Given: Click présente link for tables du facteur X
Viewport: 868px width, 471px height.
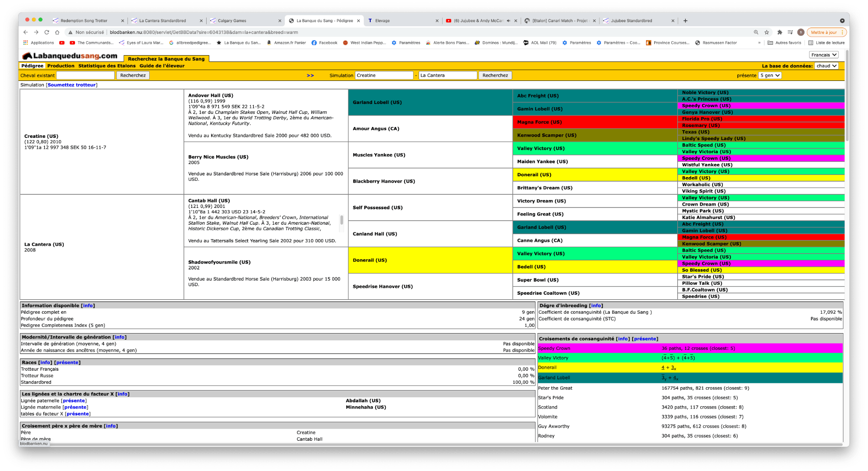Looking at the screenshot, I should tap(78, 414).
